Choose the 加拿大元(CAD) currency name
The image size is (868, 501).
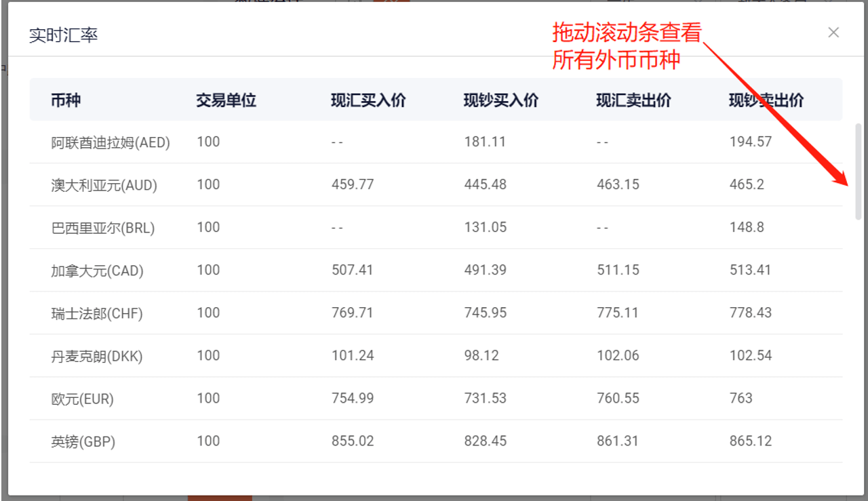(98, 270)
